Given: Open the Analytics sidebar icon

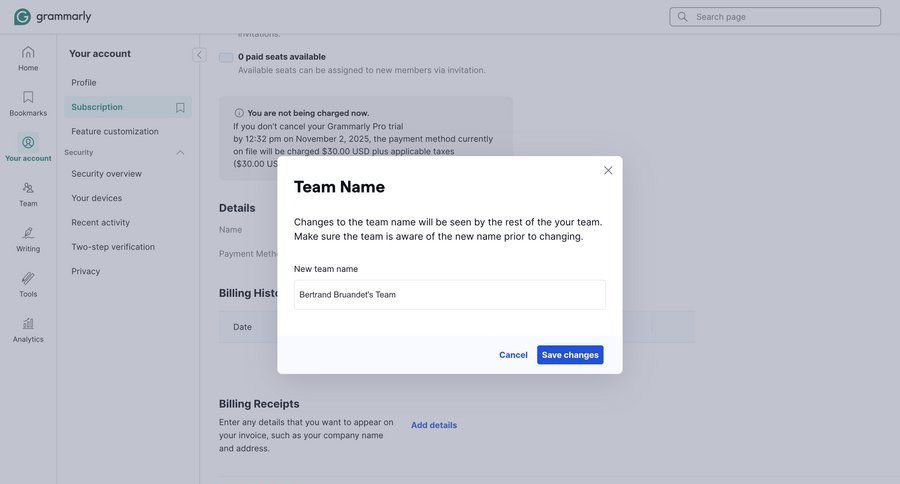Looking at the screenshot, I should pyautogui.click(x=28, y=324).
